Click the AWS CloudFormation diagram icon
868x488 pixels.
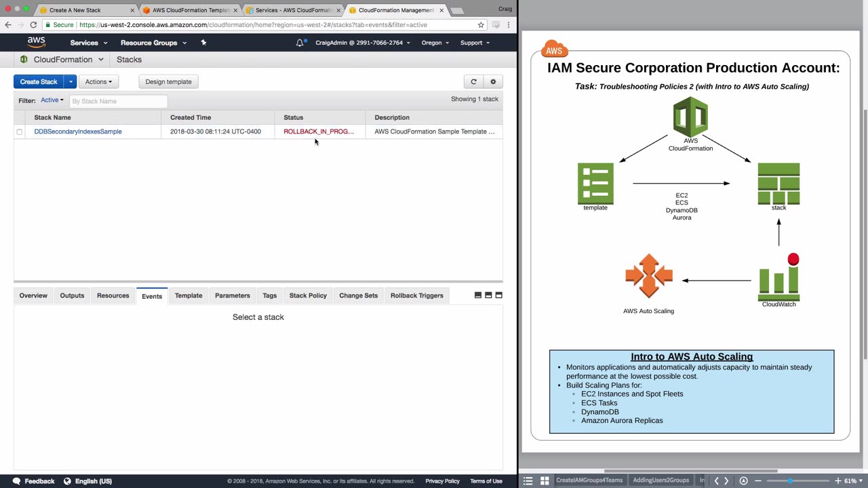tap(690, 117)
